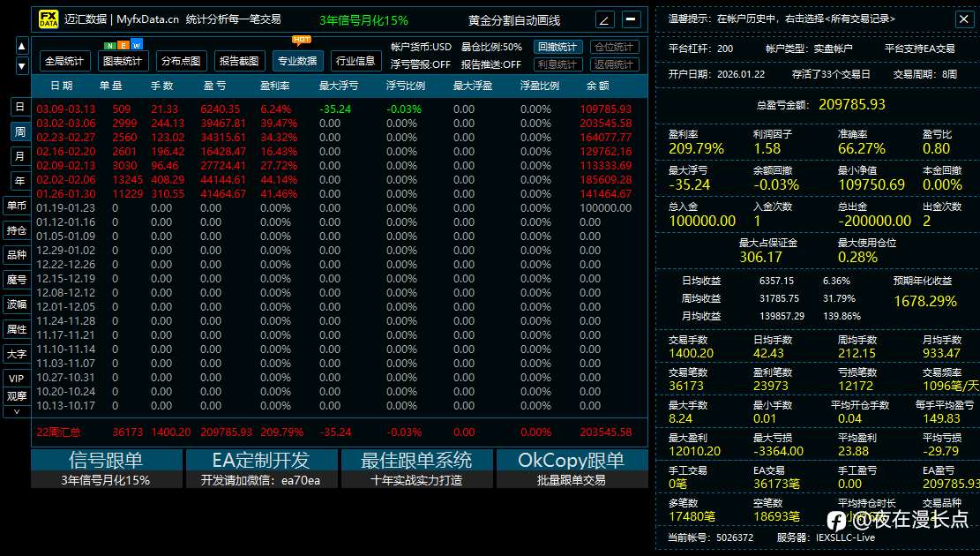Image resolution: width=980 pixels, height=556 pixels.
Task: Select the 02.02-02.06 week row
Action: (x=340, y=179)
